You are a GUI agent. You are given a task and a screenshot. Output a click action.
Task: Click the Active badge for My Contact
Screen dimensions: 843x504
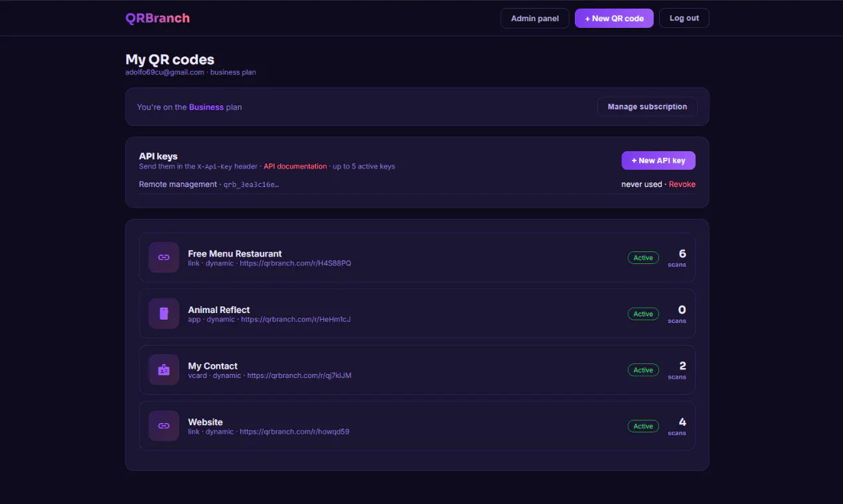click(643, 370)
